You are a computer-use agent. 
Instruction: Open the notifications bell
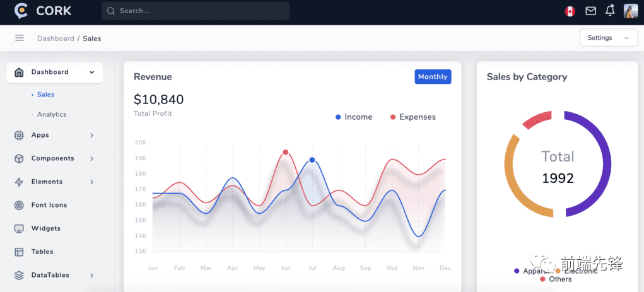pos(610,11)
